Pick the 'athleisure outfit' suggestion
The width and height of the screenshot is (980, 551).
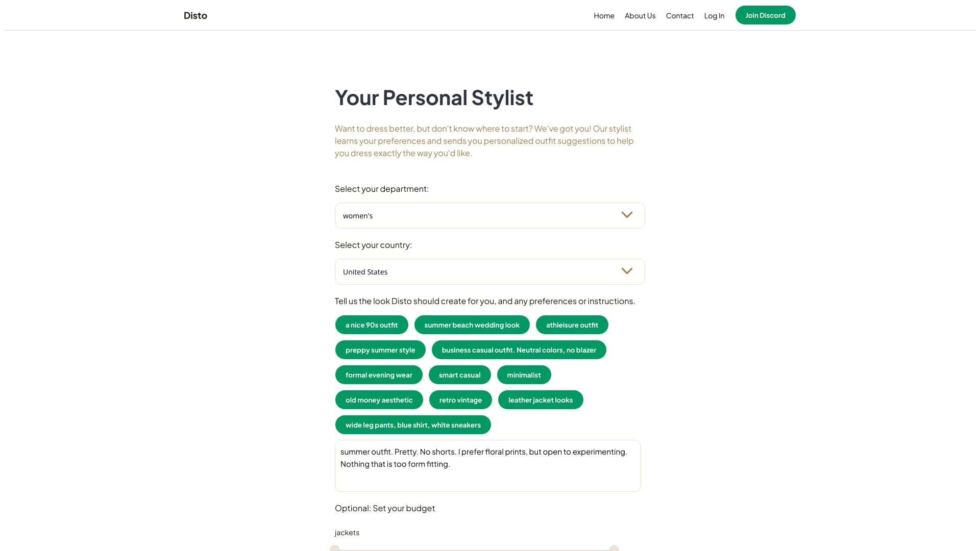[x=572, y=325]
